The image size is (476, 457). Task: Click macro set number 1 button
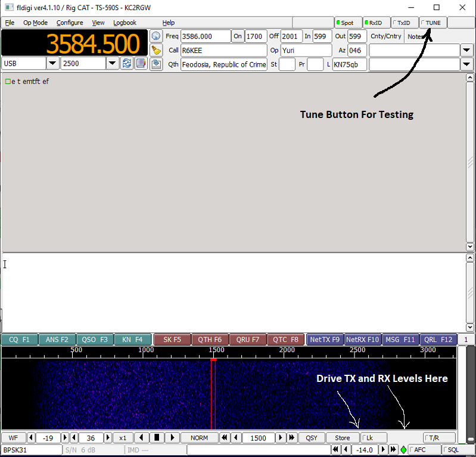pyautogui.click(x=466, y=340)
